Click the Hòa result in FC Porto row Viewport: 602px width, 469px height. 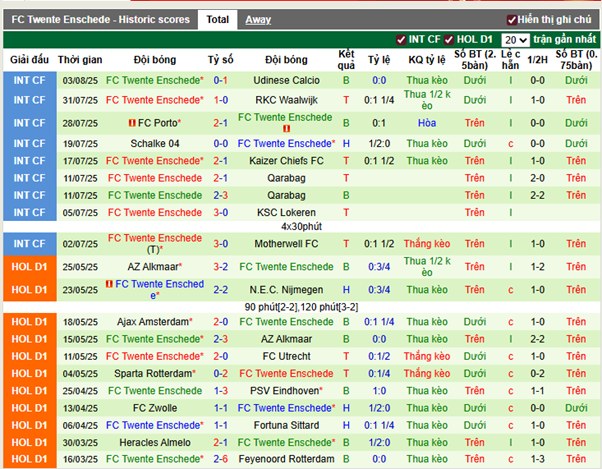coord(427,123)
